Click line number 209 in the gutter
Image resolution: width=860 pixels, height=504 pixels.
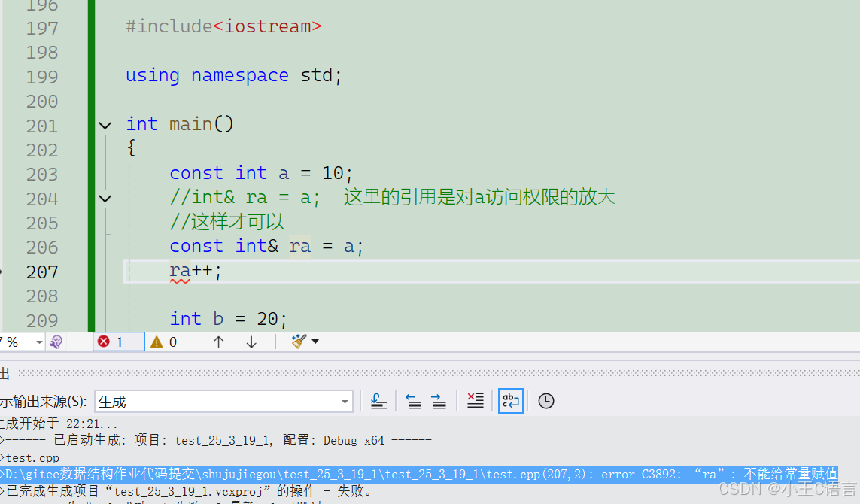point(42,320)
